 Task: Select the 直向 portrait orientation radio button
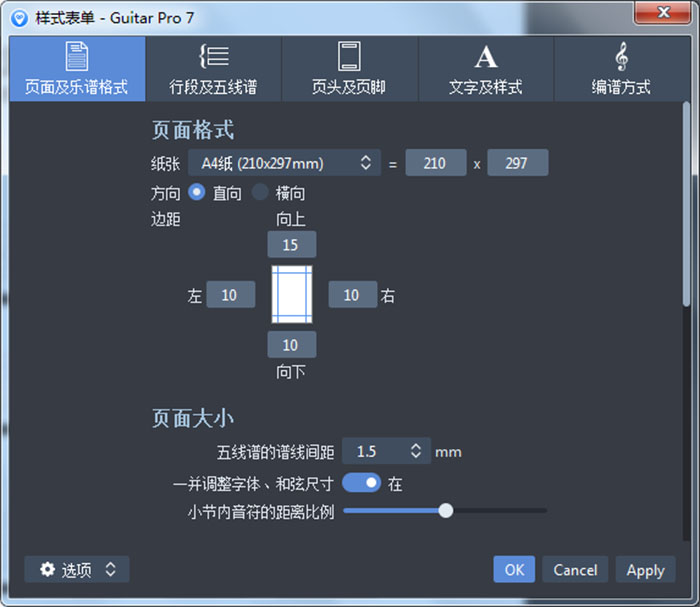click(197, 192)
